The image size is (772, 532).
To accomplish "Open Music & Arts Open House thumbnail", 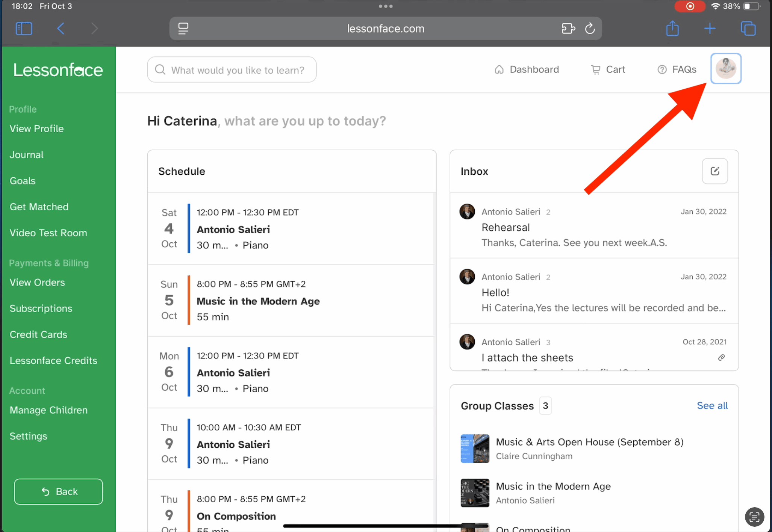I will tap(475, 449).
